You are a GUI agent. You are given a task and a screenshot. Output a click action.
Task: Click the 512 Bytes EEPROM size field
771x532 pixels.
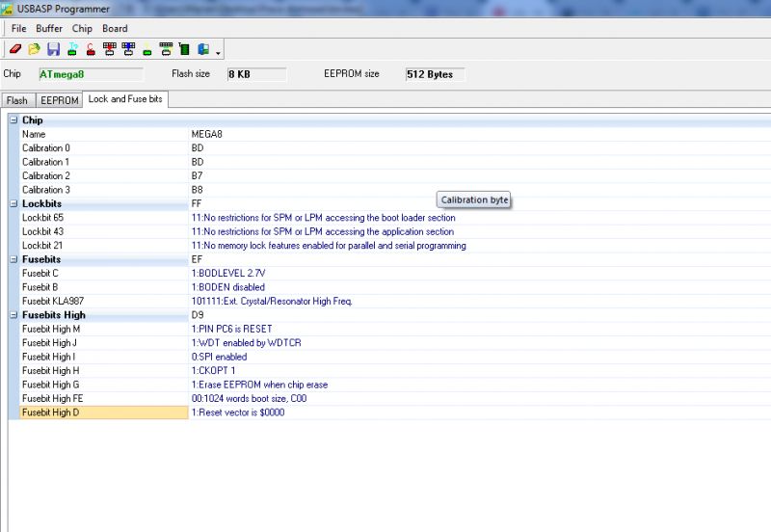tap(435, 74)
